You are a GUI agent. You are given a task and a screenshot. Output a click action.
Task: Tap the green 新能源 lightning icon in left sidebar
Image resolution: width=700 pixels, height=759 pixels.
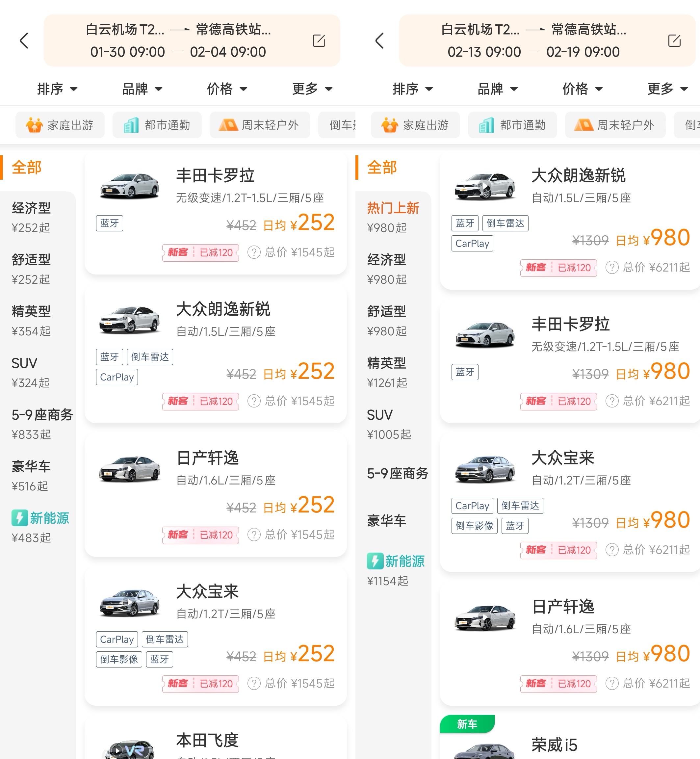(x=20, y=518)
